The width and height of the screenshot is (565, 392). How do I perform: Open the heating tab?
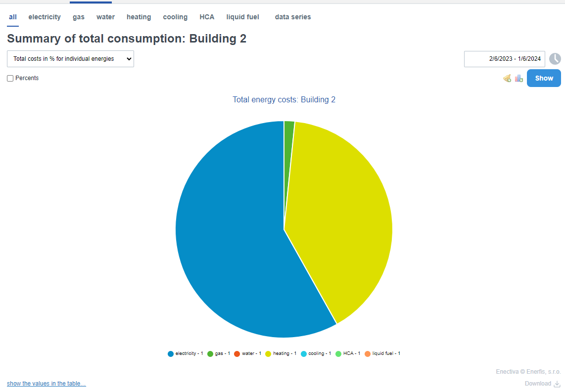[139, 17]
